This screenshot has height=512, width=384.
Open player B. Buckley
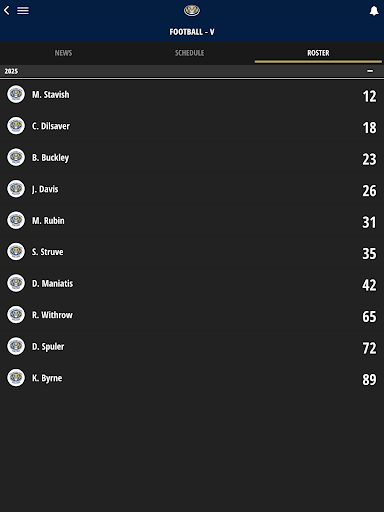[x=192, y=158]
